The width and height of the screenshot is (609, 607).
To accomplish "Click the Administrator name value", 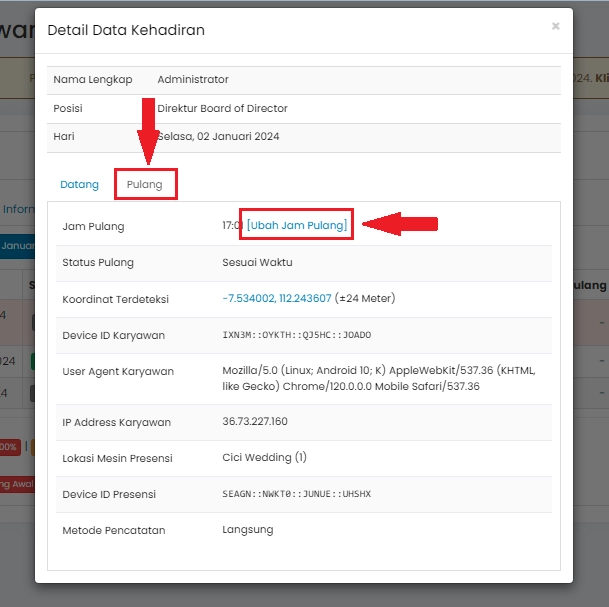I will click(193, 80).
